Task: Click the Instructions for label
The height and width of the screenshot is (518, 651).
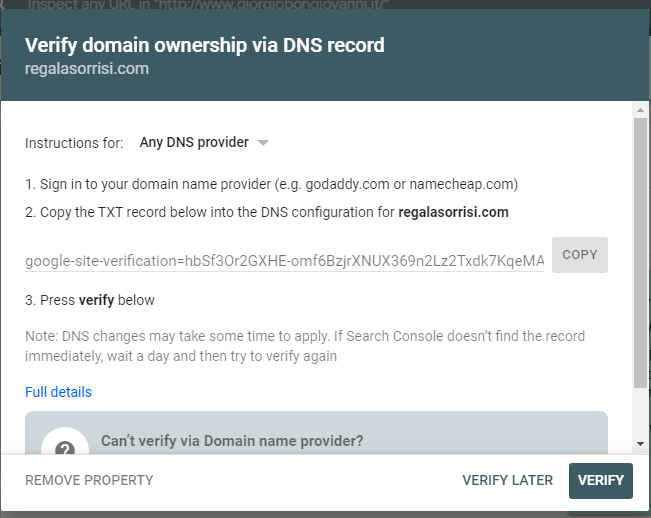Action: (74, 143)
